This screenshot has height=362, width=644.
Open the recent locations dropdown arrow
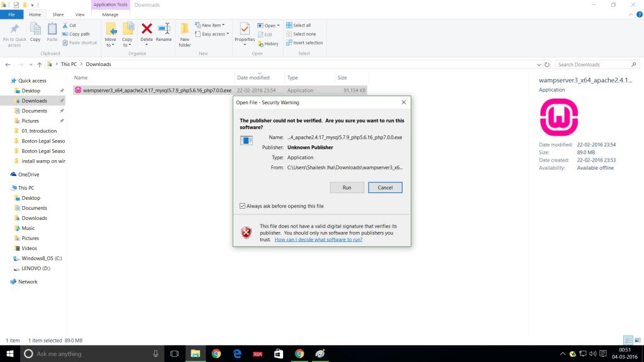[31, 65]
